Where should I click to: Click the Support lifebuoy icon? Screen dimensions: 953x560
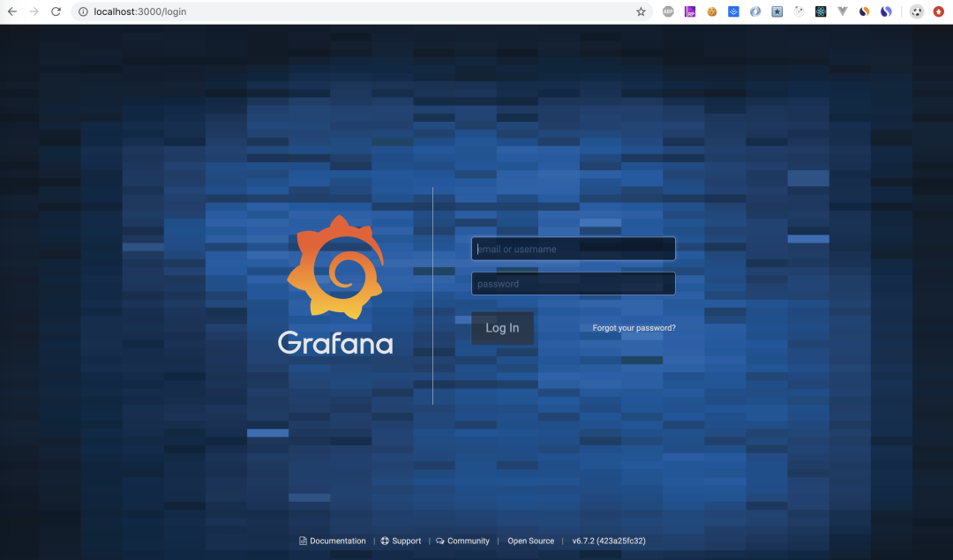pos(385,541)
